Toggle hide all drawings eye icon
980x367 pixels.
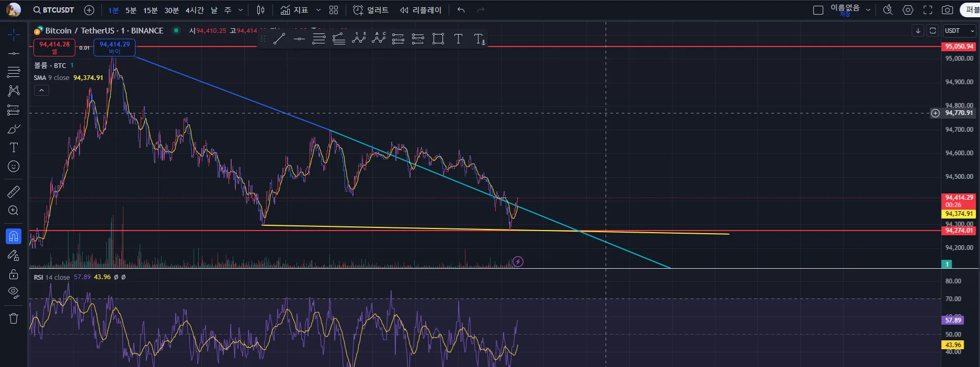[14, 293]
